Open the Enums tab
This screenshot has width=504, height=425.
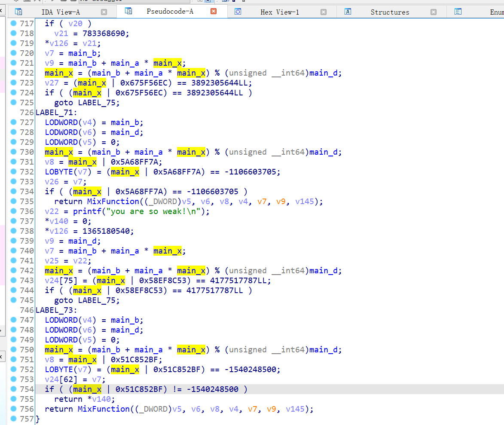pyautogui.click(x=497, y=12)
